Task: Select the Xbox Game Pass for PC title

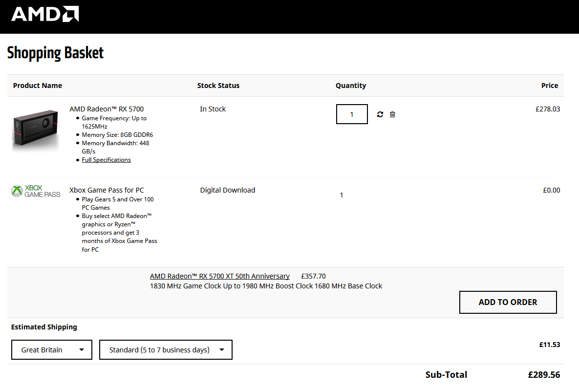Action: pos(107,190)
